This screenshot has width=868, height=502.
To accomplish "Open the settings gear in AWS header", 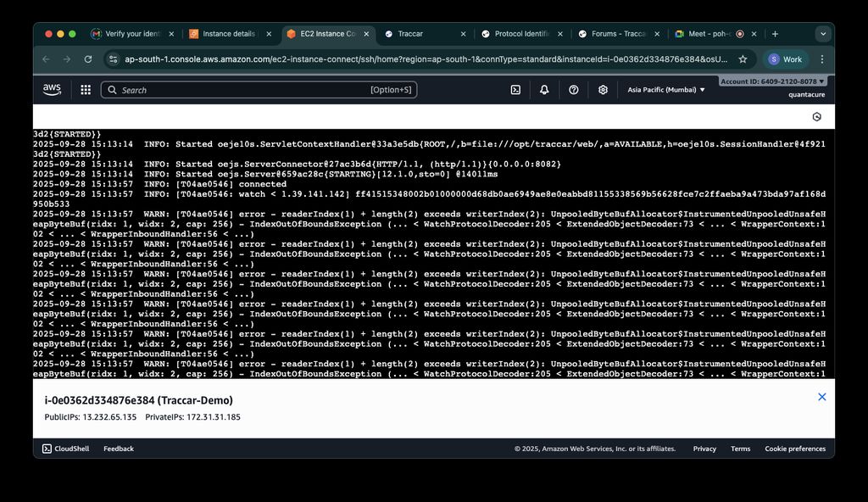I will point(603,90).
